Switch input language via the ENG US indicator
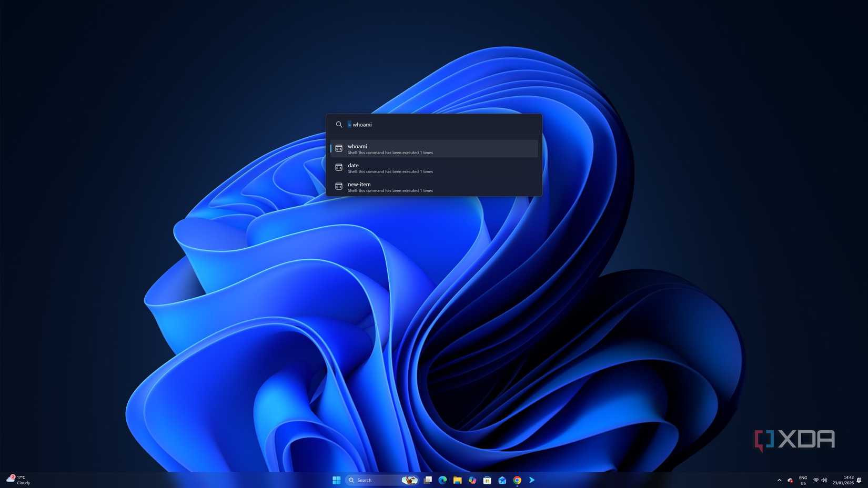This screenshot has width=868, height=488. click(x=803, y=480)
